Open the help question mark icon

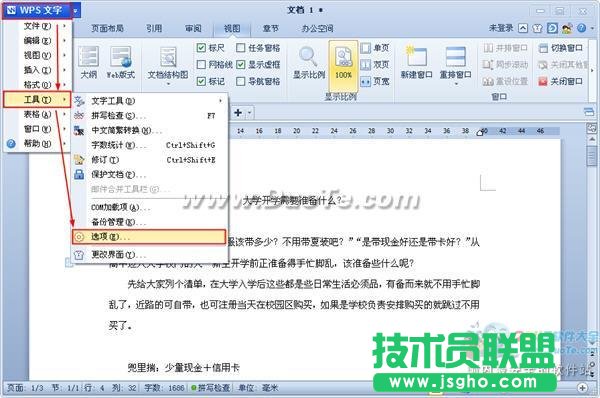[x=582, y=28]
